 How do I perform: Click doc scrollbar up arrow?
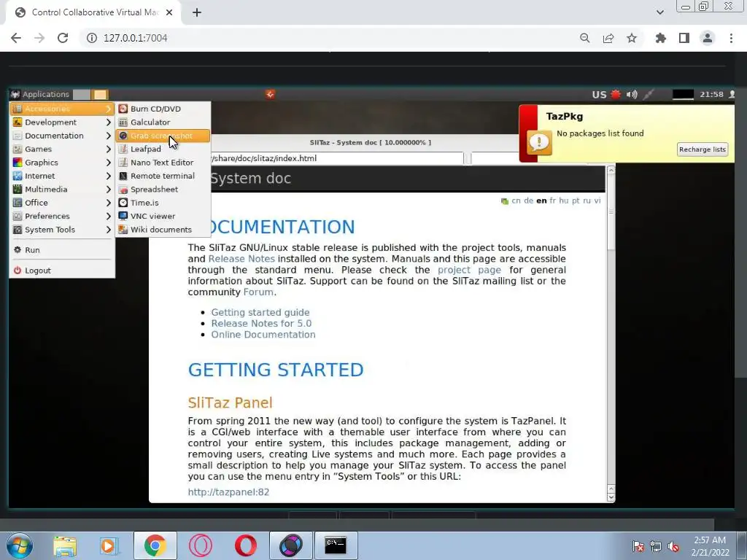coord(611,171)
